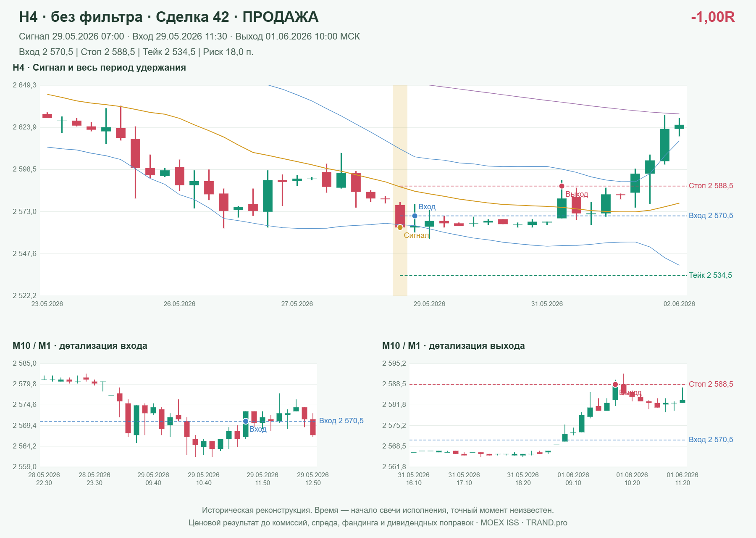Click the red exit marker in exit detail chart
The image size is (756, 538).
615,384
